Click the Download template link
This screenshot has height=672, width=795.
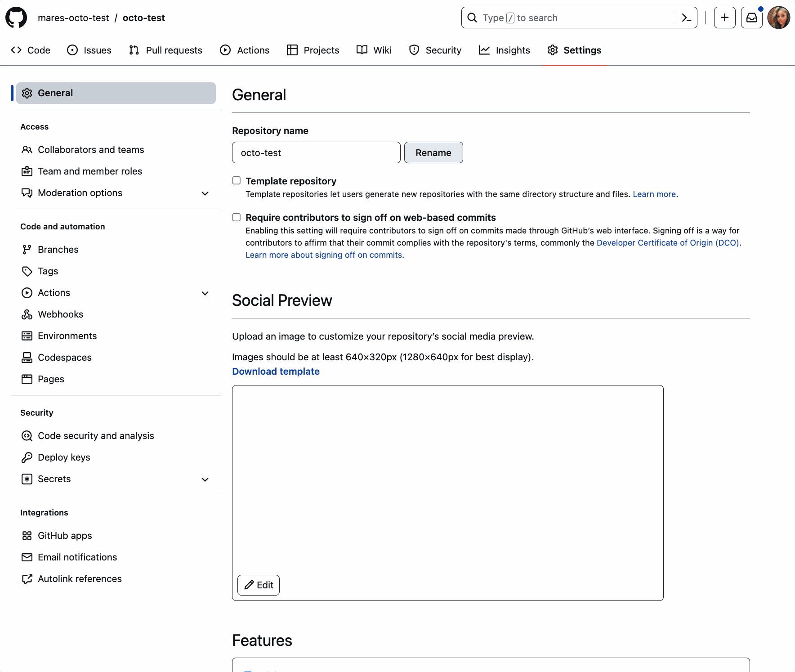click(x=276, y=372)
